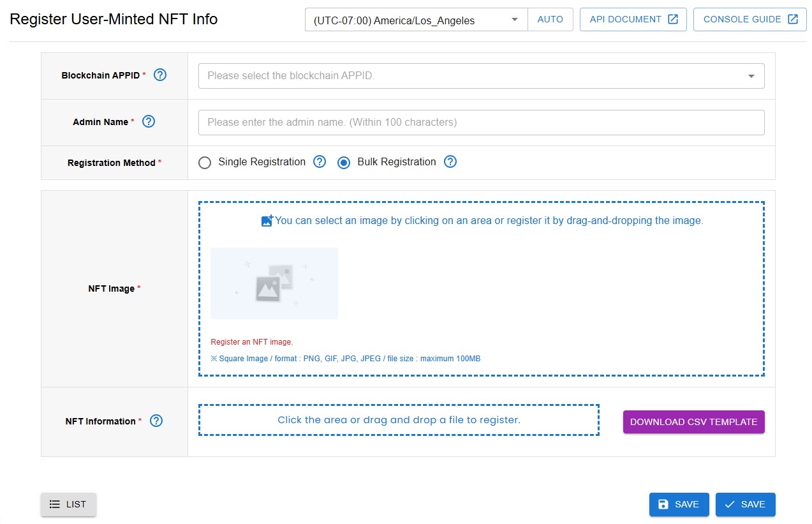Click help icon next to NFT Information

pos(156,421)
